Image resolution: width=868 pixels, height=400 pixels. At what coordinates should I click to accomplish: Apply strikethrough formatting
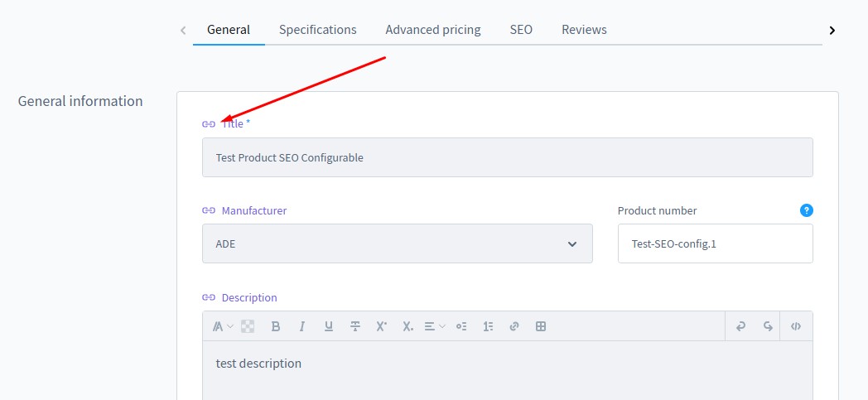pyautogui.click(x=355, y=326)
